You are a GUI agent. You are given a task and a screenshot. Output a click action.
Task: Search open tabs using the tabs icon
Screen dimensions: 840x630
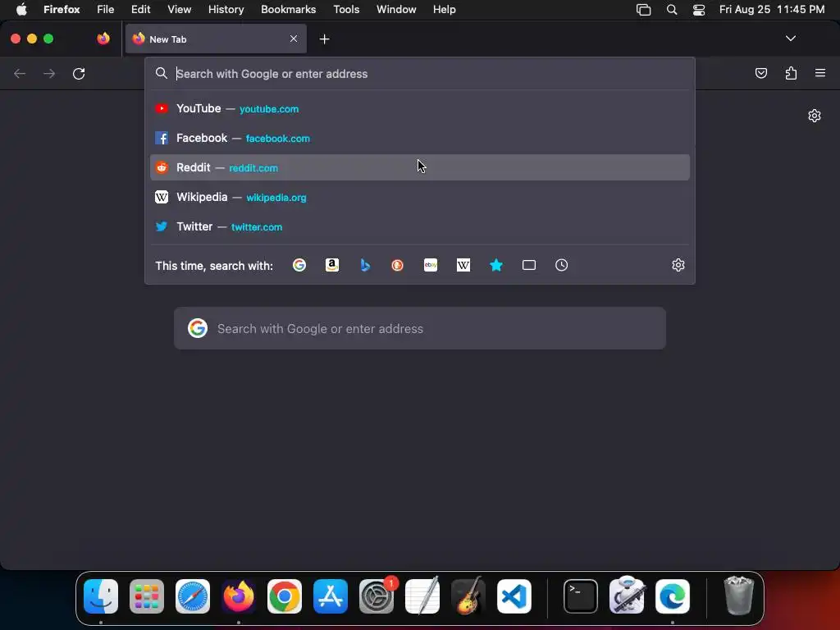(x=529, y=265)
